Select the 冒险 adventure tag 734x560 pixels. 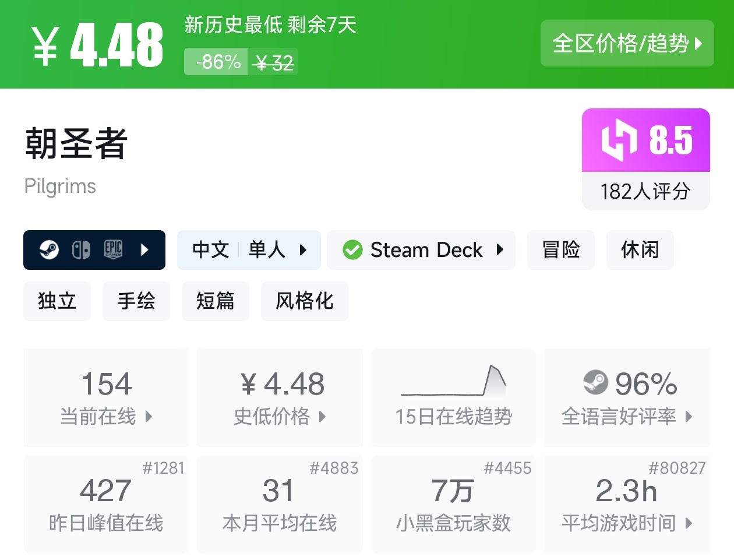(x=560, y=250)
